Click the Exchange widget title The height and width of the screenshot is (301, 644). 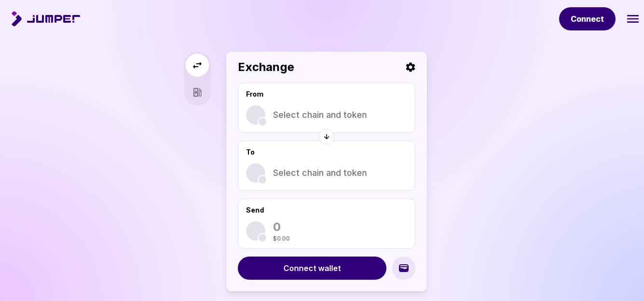tap(266, 67)
